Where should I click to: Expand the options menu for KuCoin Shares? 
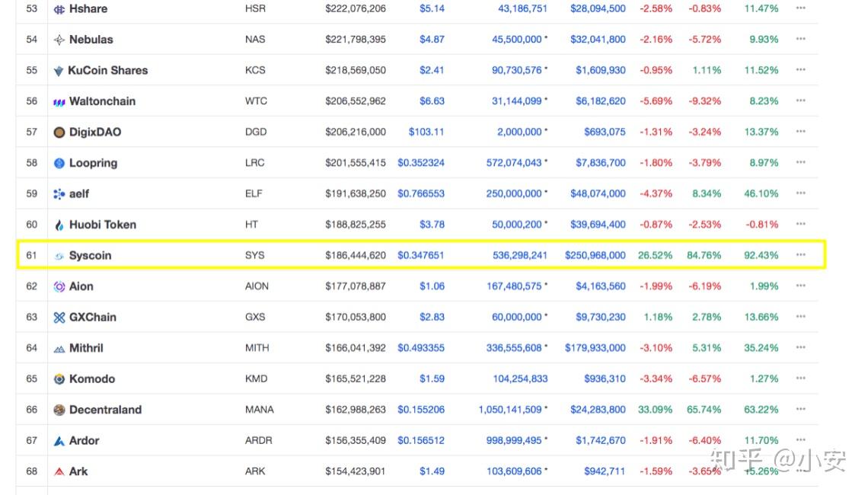[x=800, y=70]
